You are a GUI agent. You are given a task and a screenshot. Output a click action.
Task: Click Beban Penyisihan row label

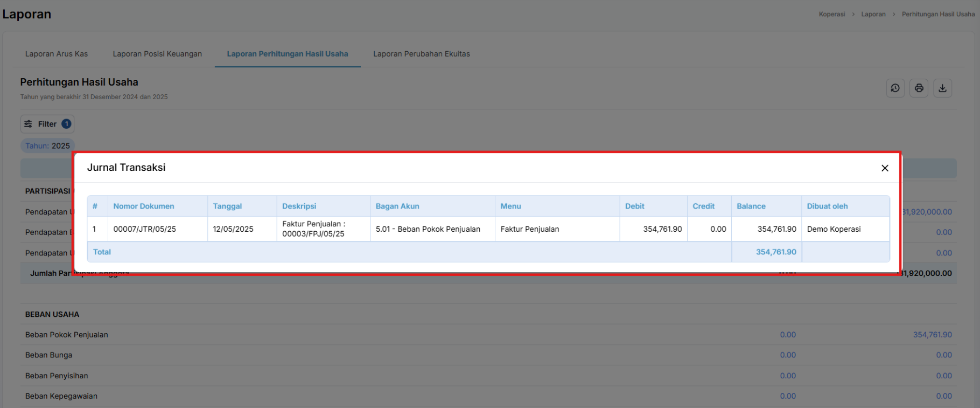pos(57,376)
